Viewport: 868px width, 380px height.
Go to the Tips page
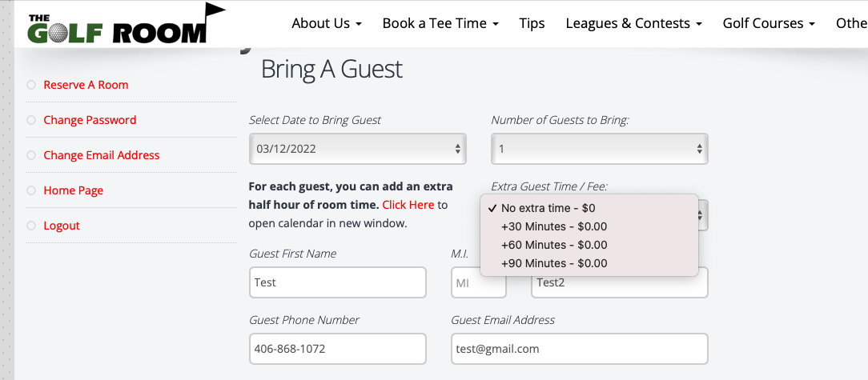(532, 23)
